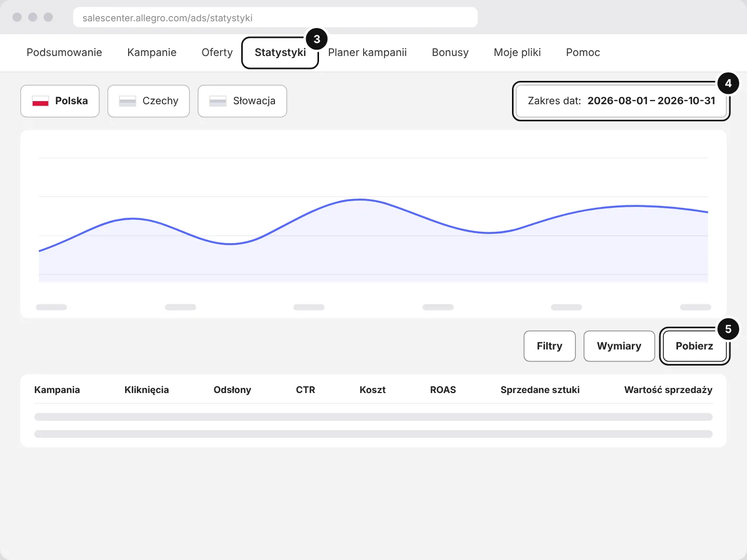Sort table by Kliknięcia column
Image resolution: width=747 pixels, height=560 pixels.
point(147,390)
